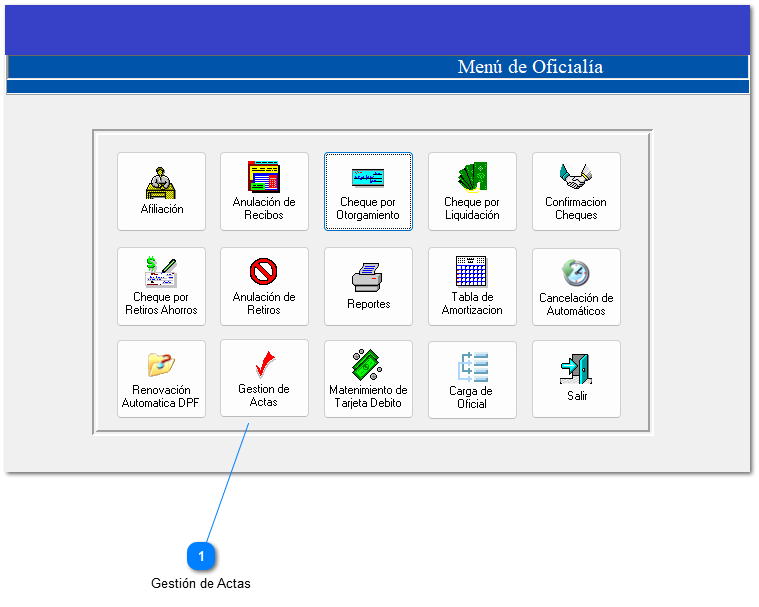Select the Cheque por Liquidación option
Viewport: 759px width, 607px height.
click(x=472, y=191)
